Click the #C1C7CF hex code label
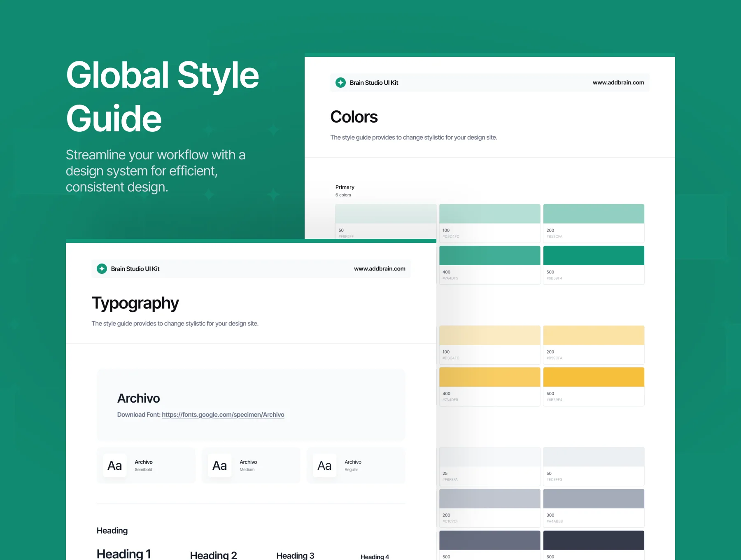Image resolution: width=741 pixels, height=560 pixels. (450, 521)
